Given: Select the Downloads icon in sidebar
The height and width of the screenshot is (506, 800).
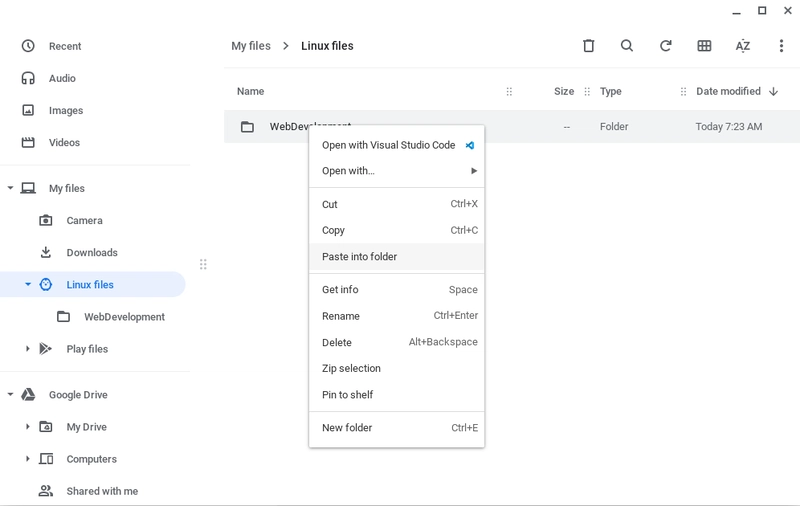Looking at the screenshot, I should pyautogui.click(x=46, y=253).
